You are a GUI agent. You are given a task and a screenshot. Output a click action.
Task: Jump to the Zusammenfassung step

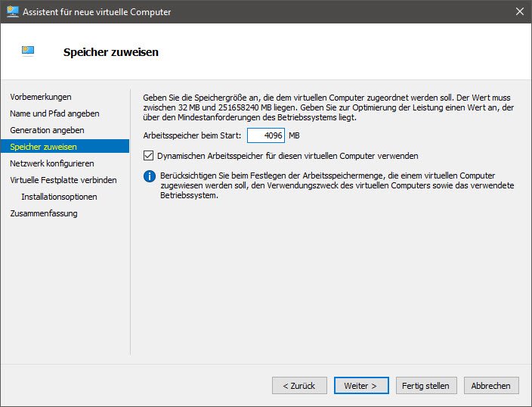(x=44, y=213)
